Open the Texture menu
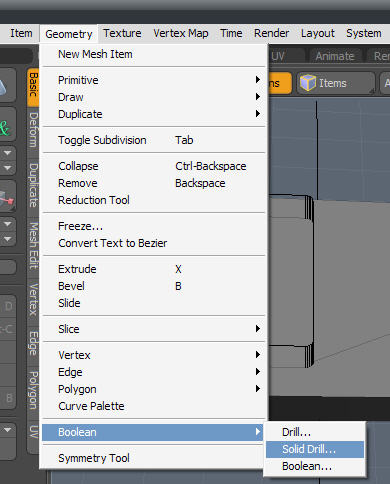This screenshot has width=390, height=484. pyautogui.click(x=122, y=33)
